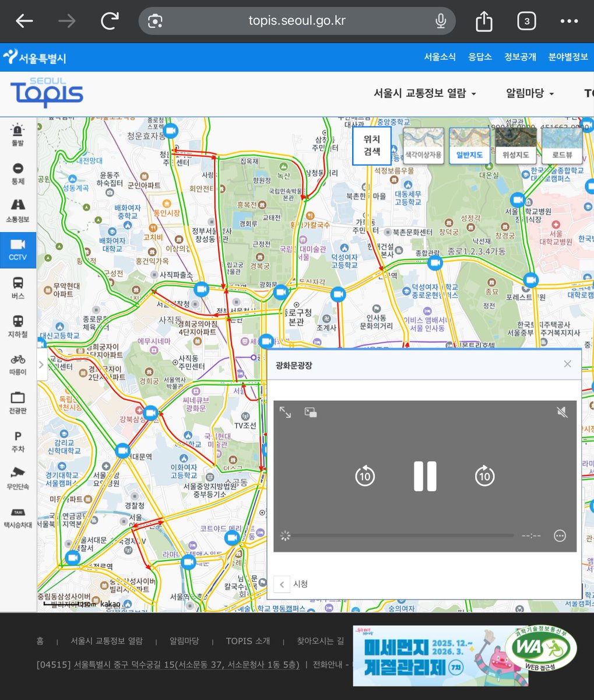Expand the 알림마당 dropdown menu

pos(530,93)
